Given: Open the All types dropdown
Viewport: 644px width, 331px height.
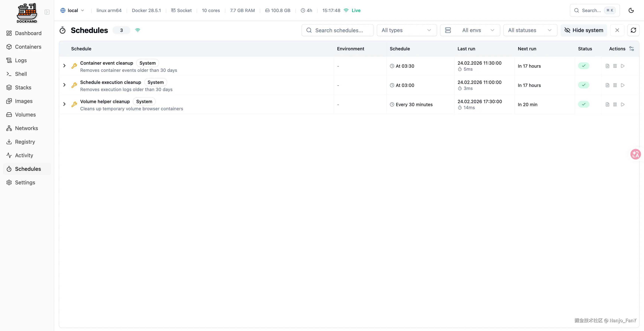Looking at the screenshot, I should pyautogui.click(x=407, y=30).
